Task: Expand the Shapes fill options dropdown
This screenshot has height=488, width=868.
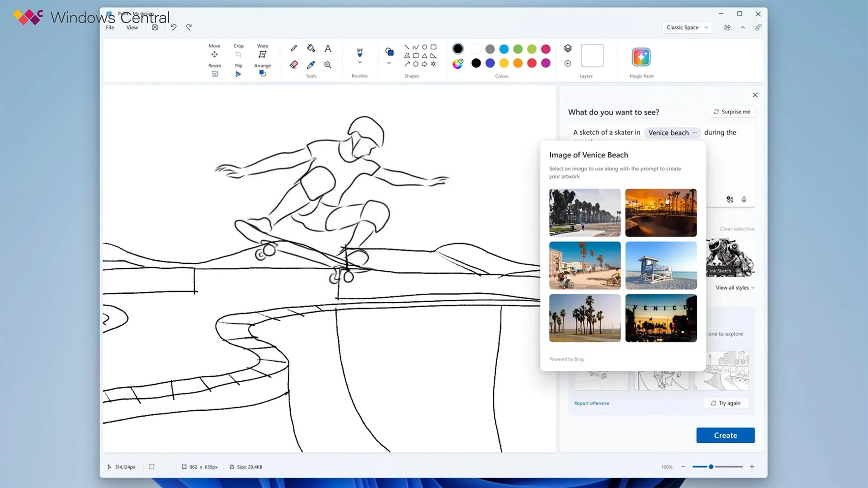Action: pyautogui.click(x=389, y=63)
